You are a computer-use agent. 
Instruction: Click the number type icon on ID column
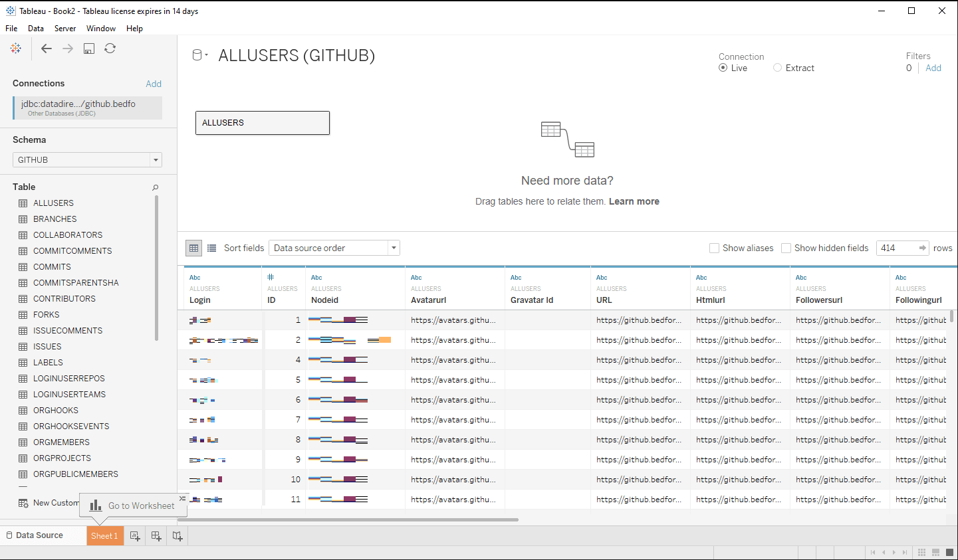pos(271,277)
